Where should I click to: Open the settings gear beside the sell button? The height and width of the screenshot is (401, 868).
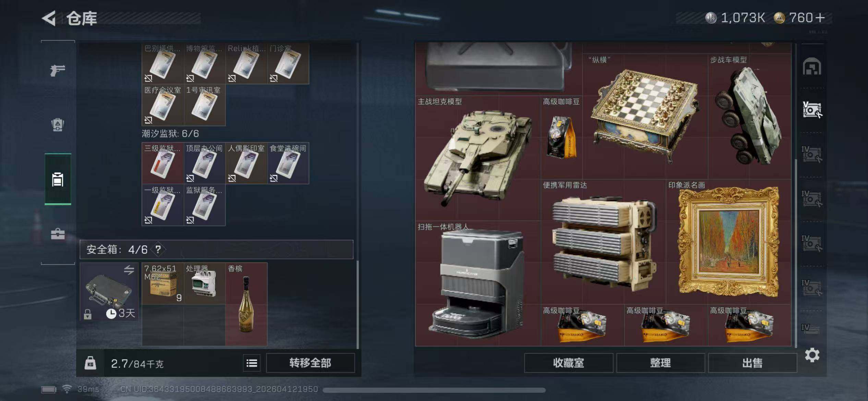812,355
